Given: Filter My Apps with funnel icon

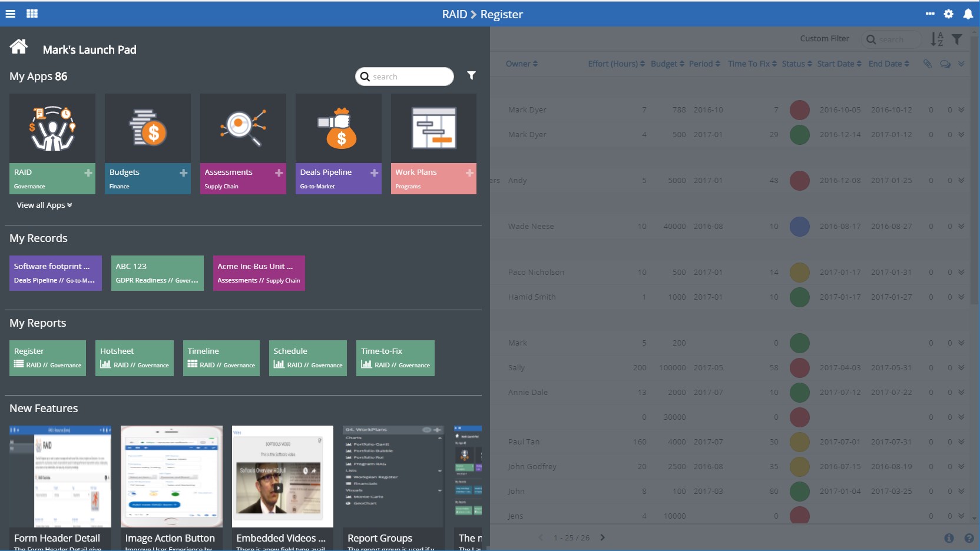Looking at the screenshot, I should coord(471,75).
